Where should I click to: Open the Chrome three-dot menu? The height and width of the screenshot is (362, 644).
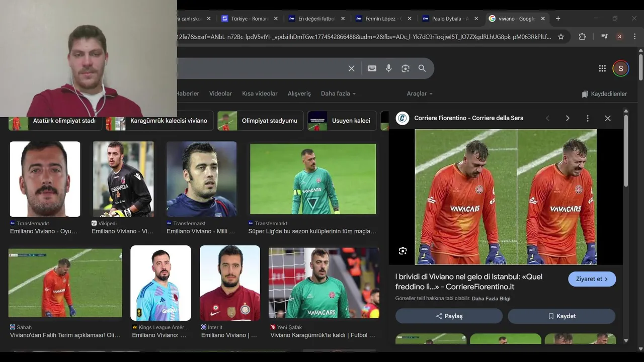coord(635,37)
